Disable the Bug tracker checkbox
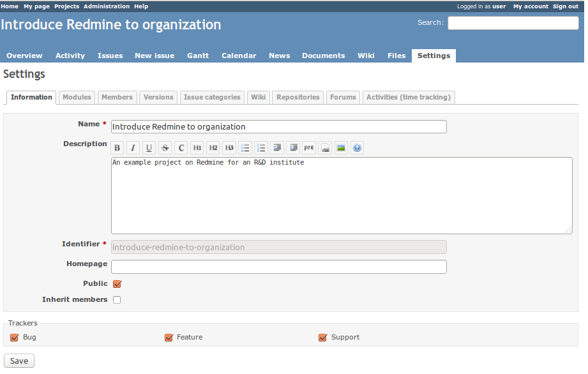The height and width of the screenshot is (374, 588). pyautogui.click(x=14, y=338)
